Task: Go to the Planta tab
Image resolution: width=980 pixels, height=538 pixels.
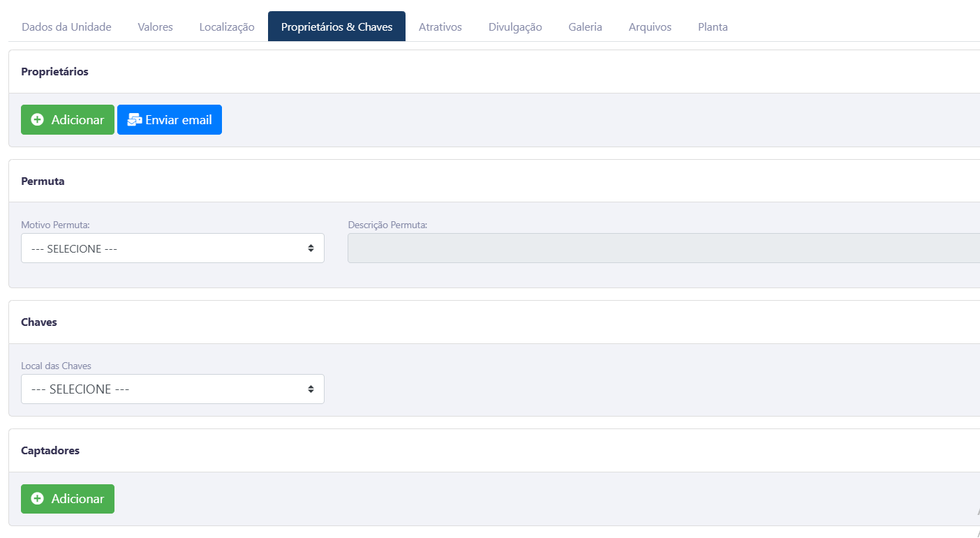Action: point(713,27)
